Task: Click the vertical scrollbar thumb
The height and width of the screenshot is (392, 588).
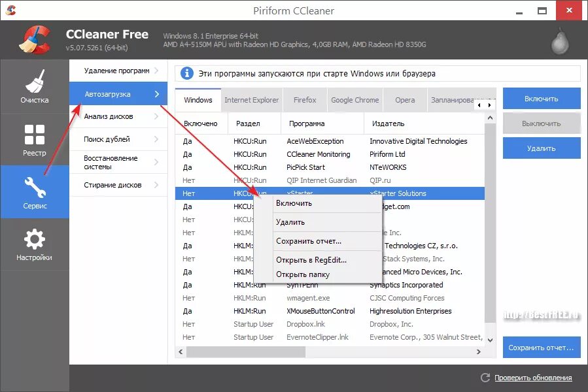Action: (x=490, y=222)
